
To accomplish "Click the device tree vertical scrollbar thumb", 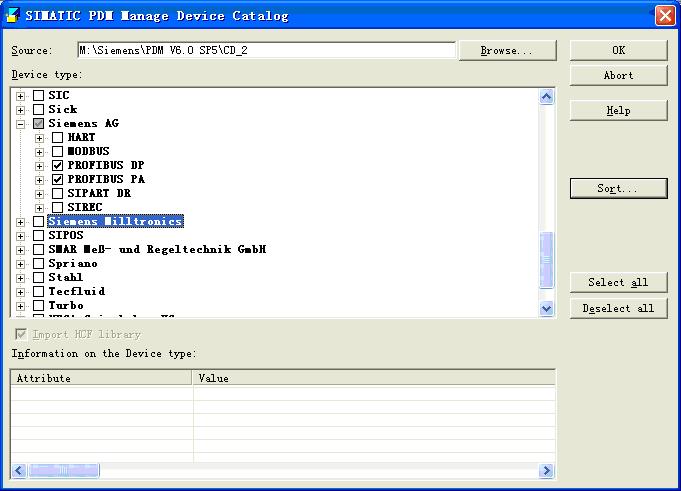I will (546, 260).
